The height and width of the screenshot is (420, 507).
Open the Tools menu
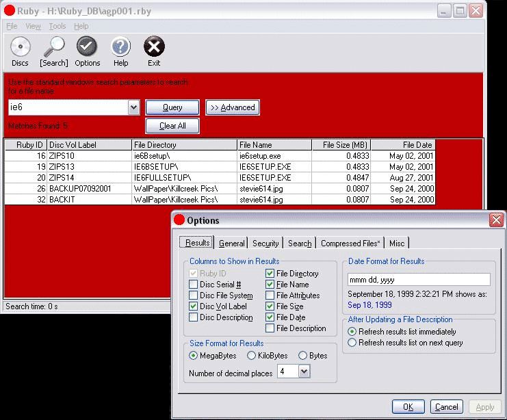pos(57,26)
